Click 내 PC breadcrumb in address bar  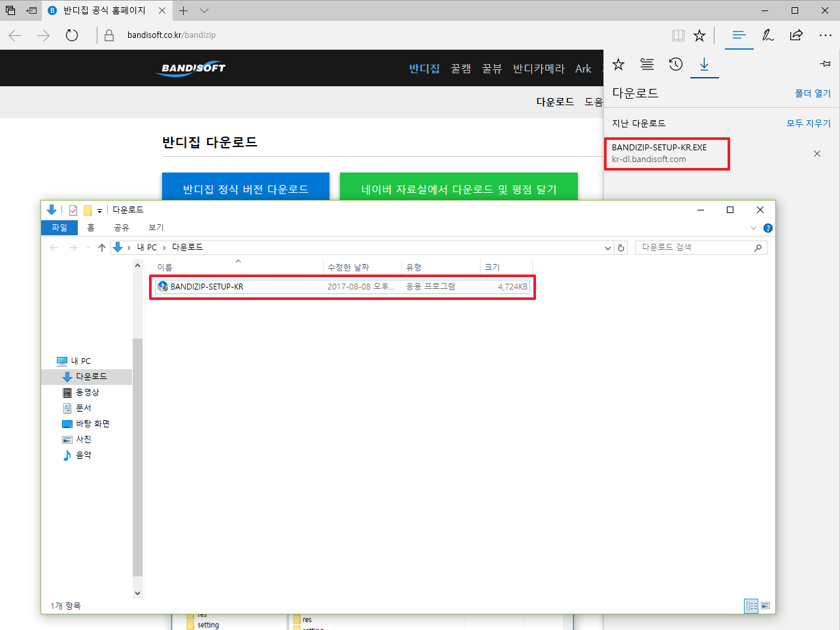(147, 248)
